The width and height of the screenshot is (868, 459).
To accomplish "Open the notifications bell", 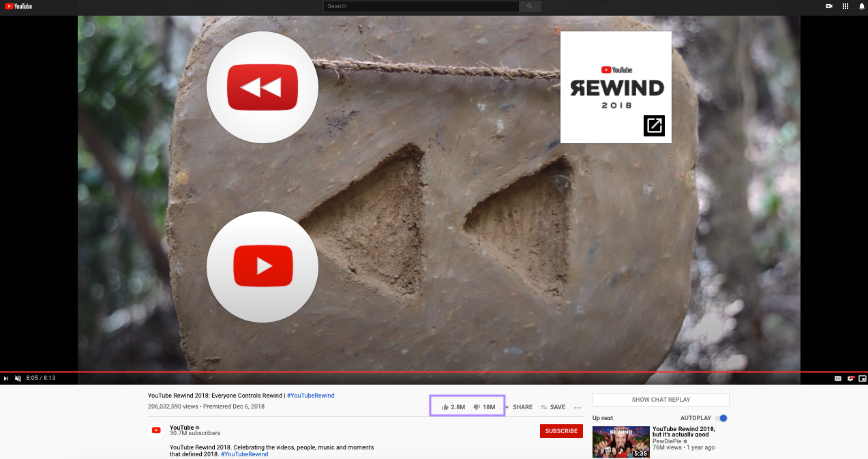I will pos(862,6).
